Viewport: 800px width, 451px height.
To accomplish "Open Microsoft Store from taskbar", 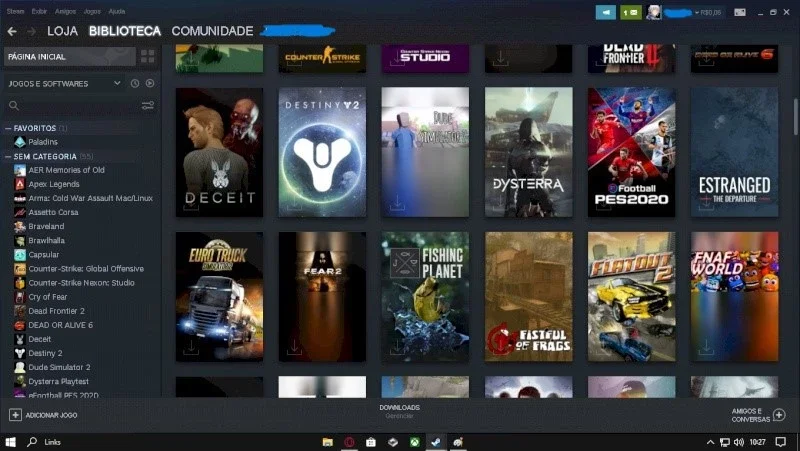I will coord(371,442).
